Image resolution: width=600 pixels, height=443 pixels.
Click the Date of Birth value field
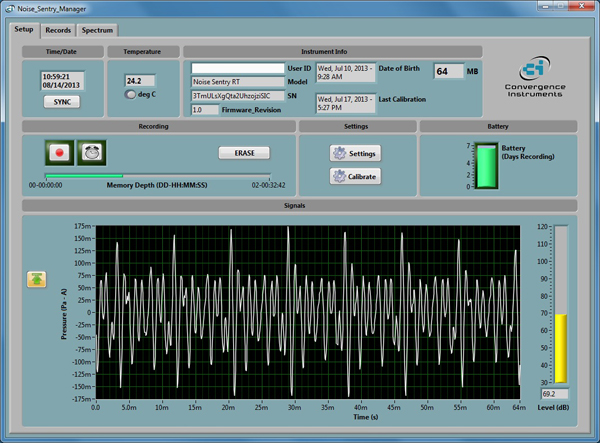click(x=346, y=72)
